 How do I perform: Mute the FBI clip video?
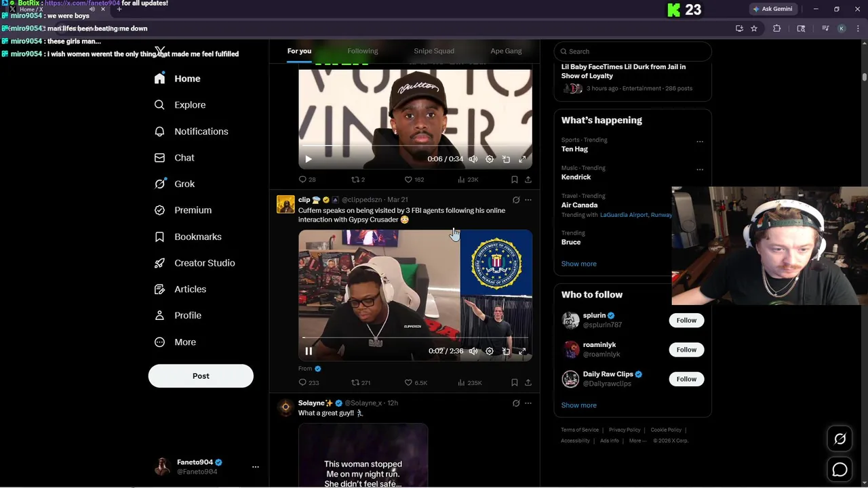coord(473,351)
